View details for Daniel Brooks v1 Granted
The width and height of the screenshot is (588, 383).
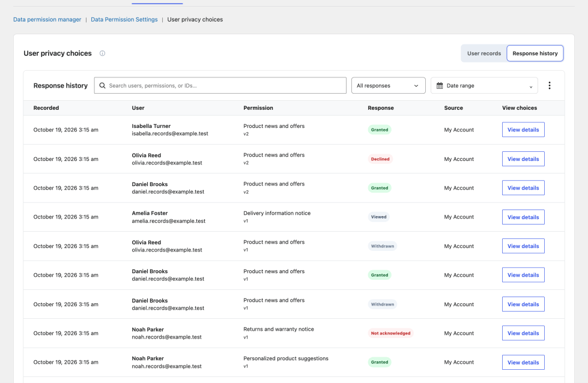(523, 275)
